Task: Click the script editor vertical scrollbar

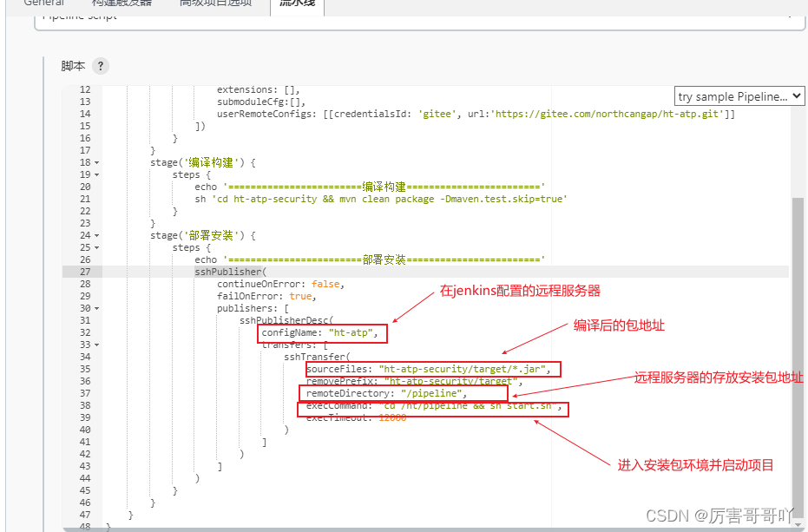Action: coord(798,347)
